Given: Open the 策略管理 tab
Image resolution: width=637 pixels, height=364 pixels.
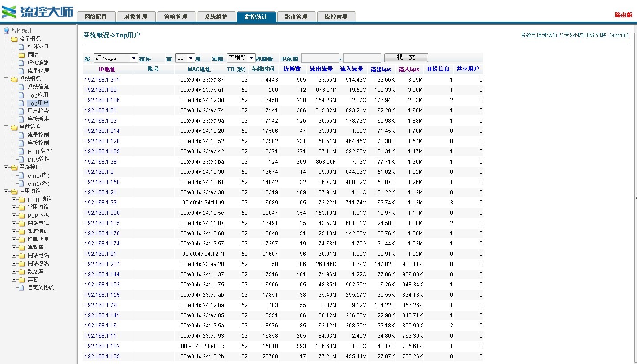Looking at the screenshot, I should click(x=176, y=16).
